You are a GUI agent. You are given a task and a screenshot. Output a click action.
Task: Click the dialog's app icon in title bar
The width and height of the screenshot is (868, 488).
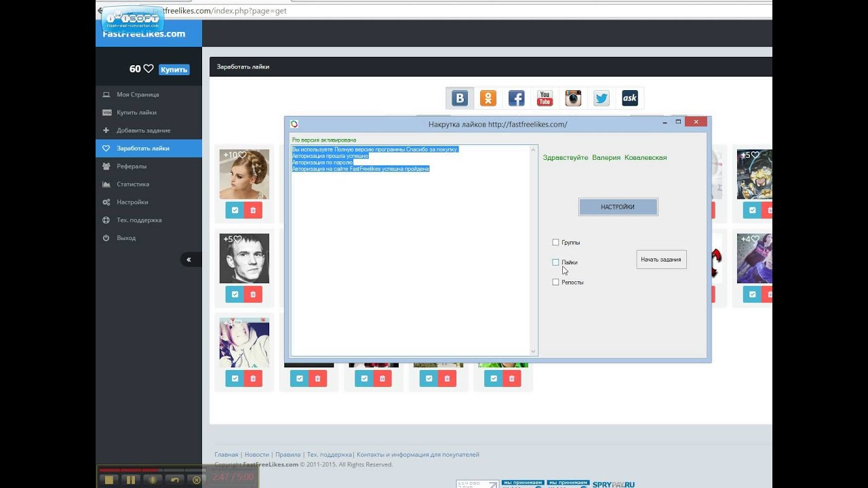(x=294, y=124)
